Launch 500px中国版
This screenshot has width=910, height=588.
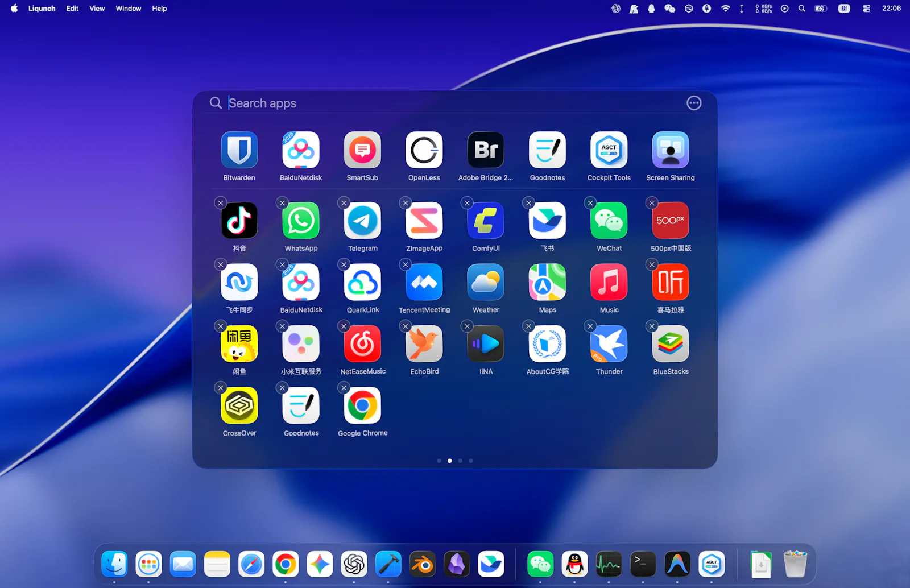coord(671,221)
